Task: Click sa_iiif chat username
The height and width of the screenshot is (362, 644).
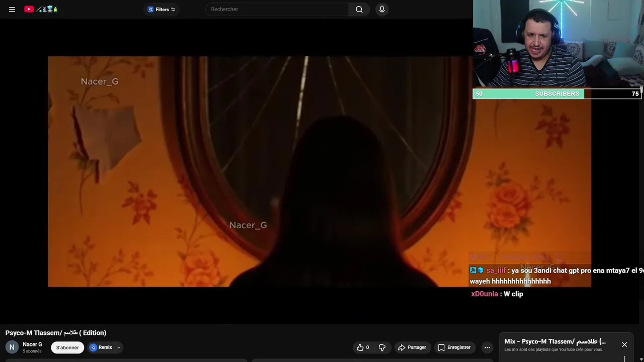Action: (x=496, y=270)
